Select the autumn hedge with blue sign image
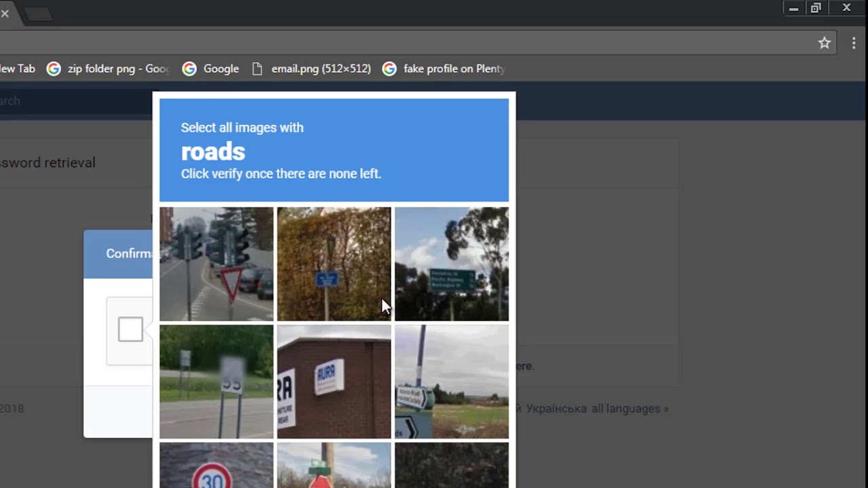The height and width of the screenshot is (488, 868). (x=334, y=264)
